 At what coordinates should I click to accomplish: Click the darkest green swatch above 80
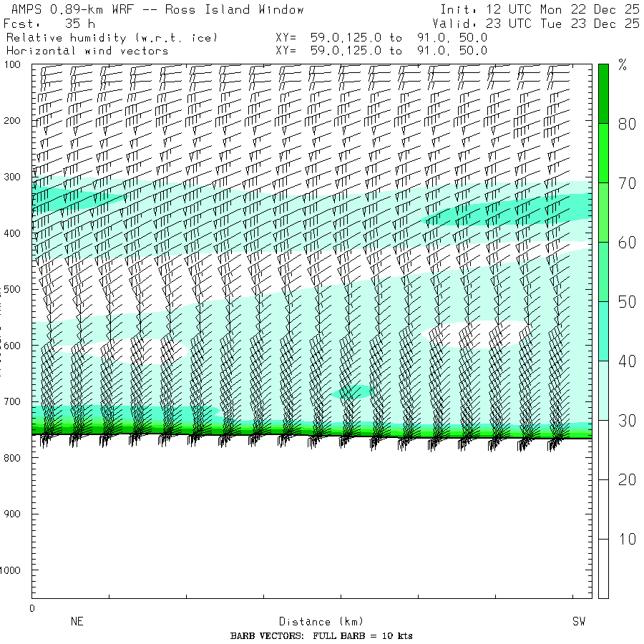[x=603, y=93]
